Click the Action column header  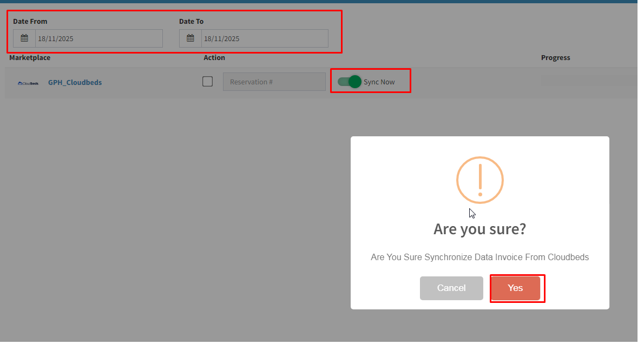pyautogui.click(x=214, y=58)
